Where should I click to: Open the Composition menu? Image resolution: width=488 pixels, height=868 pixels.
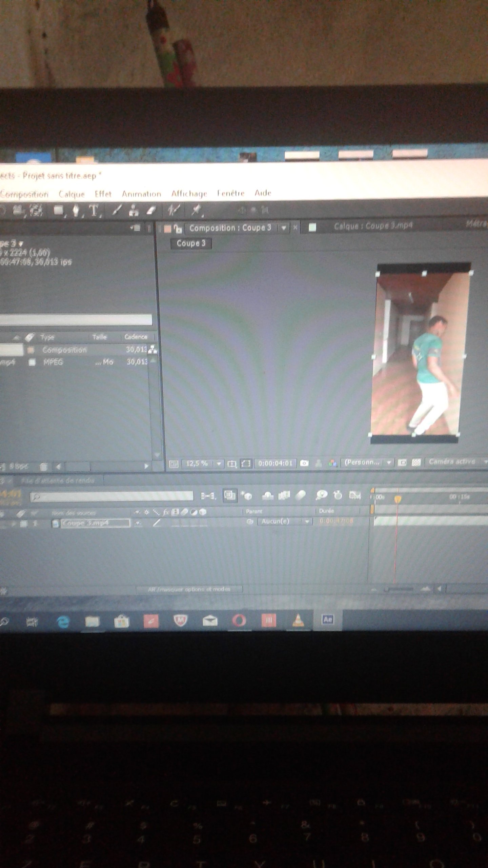[x=24, y=194]
